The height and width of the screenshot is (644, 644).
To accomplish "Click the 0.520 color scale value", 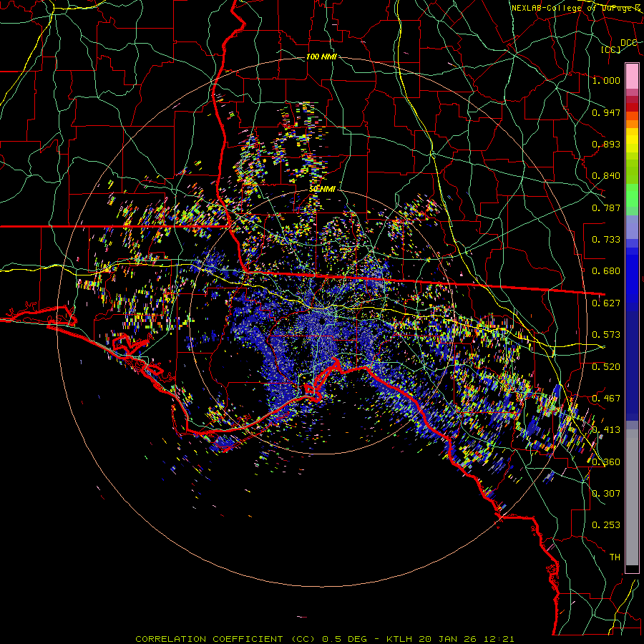I will [x=606, y=367].
